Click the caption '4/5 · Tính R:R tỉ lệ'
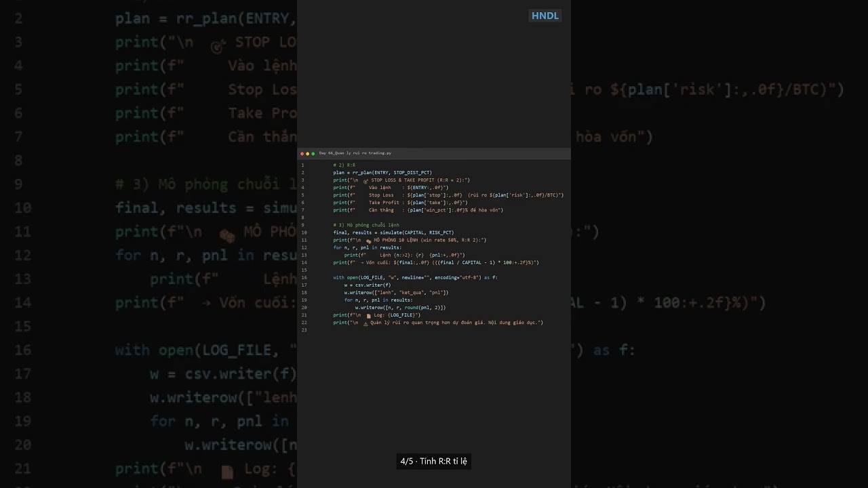868x488 pixels. click(x=434, y=462)
